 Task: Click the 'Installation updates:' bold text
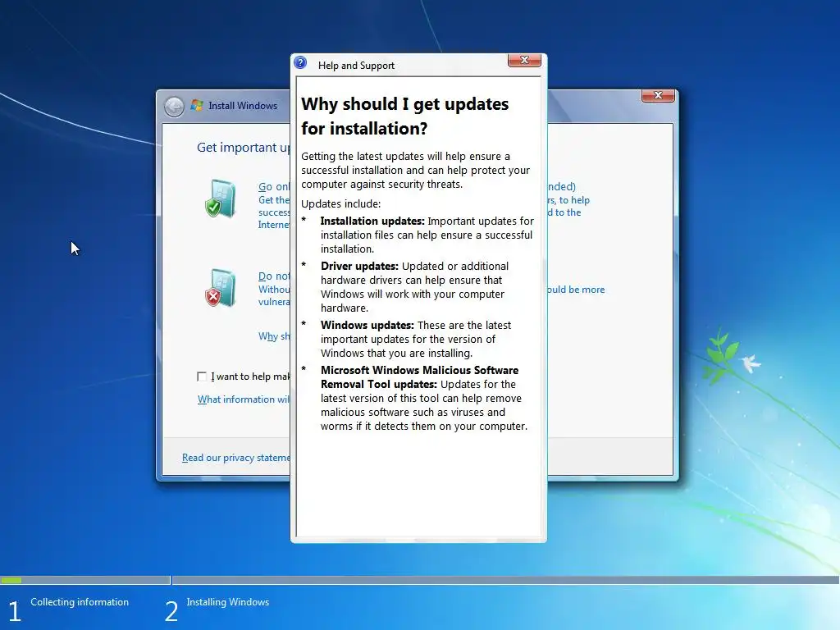[x=372, y=221]
